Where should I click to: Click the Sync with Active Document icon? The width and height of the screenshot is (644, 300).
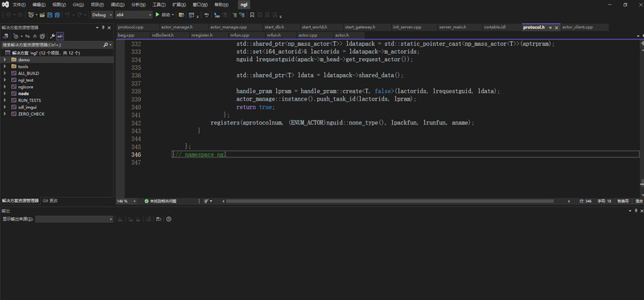pos(27,36)
